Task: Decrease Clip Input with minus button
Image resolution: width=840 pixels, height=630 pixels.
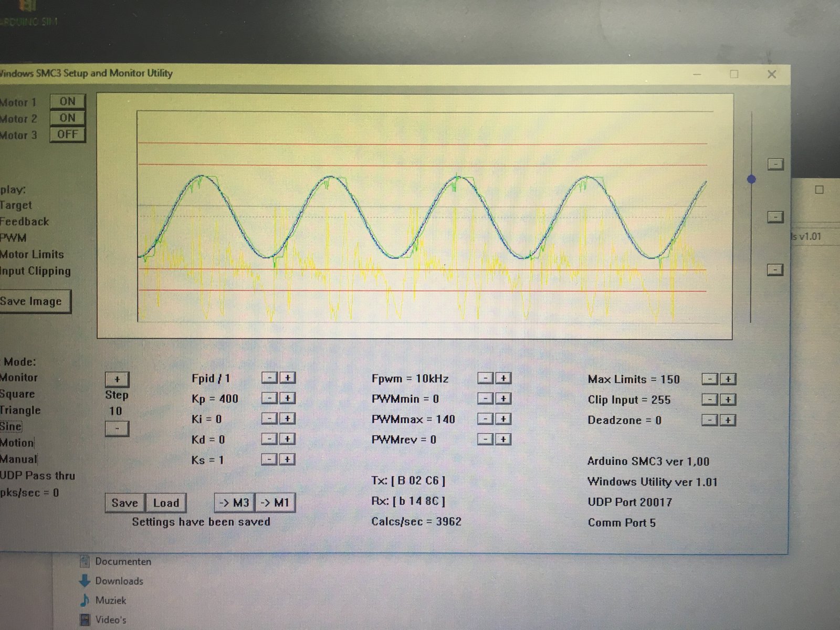Action: pos(710,400)
